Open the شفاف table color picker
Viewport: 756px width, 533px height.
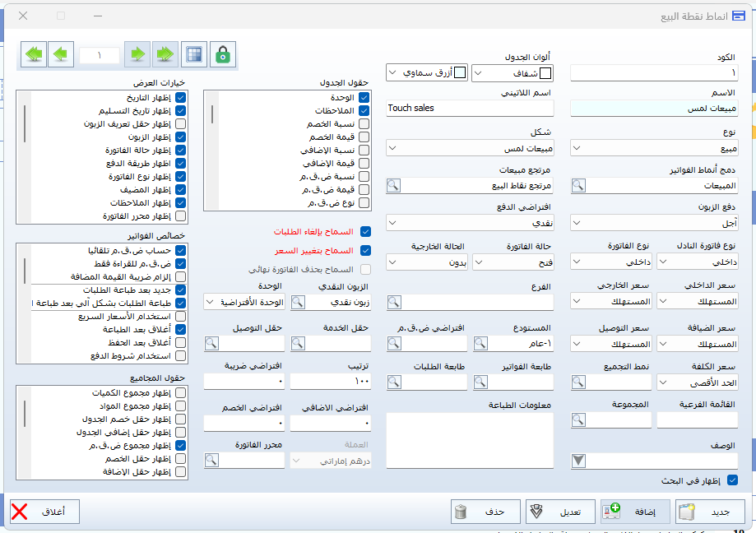tap(510, 73)
